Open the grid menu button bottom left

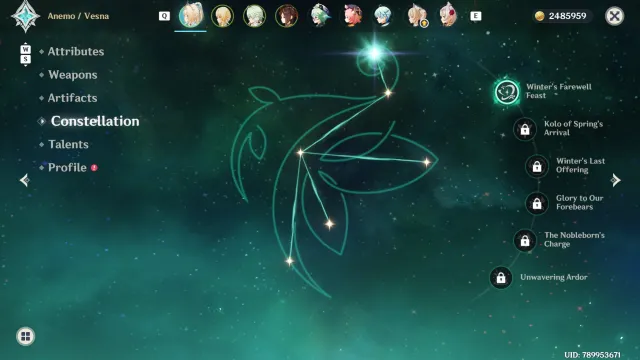25,336
